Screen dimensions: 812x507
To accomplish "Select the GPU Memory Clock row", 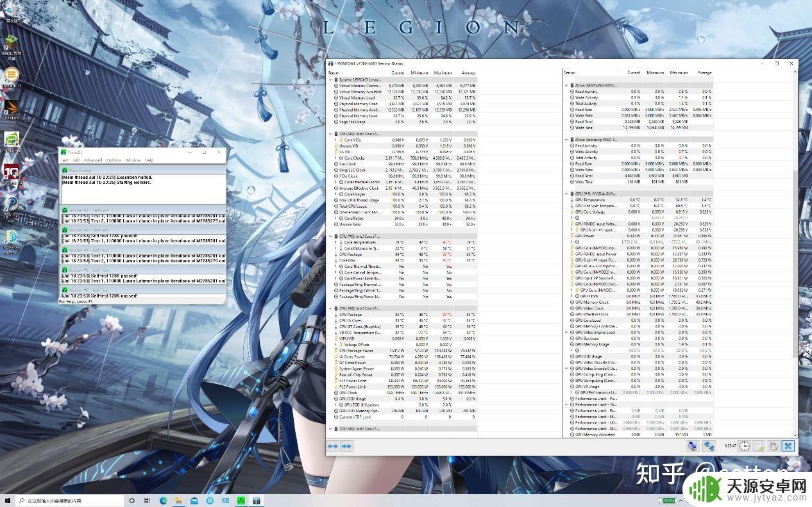I will coord(638,302).
